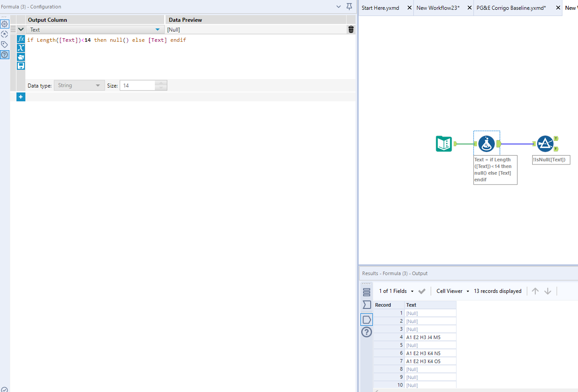Switch to the Start Here.yxmd tab
578x392 pixels.
[380, 8]
